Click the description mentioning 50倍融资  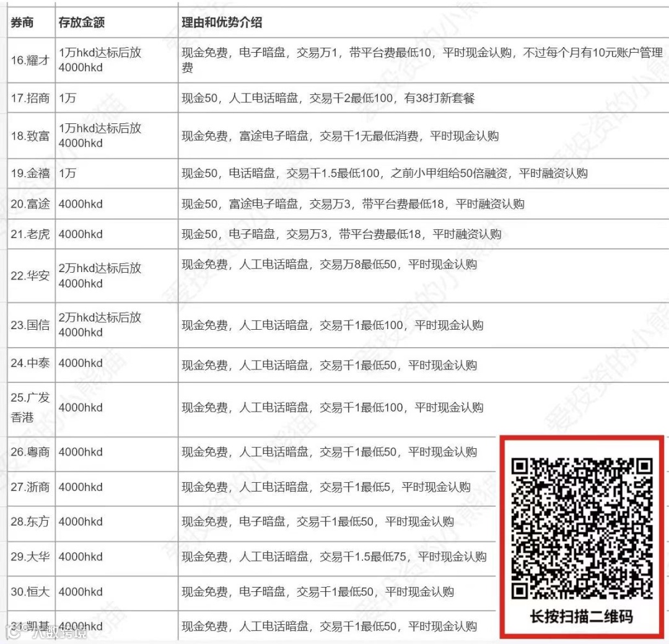(x=385, y=173)
